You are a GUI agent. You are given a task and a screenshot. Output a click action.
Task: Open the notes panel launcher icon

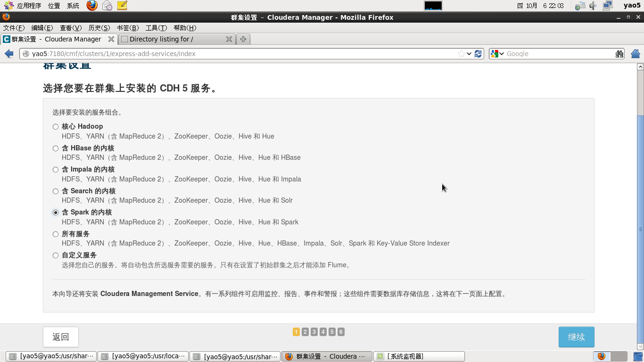pos(122,6)
